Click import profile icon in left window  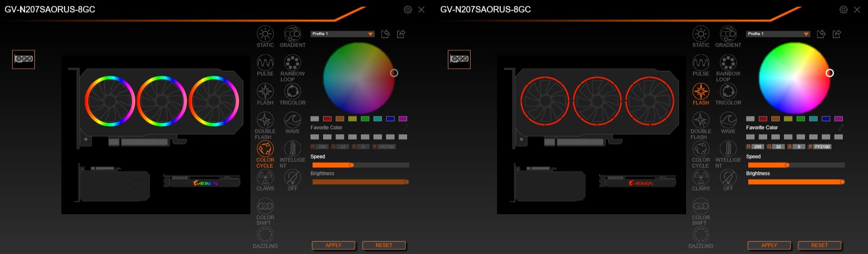385,34
